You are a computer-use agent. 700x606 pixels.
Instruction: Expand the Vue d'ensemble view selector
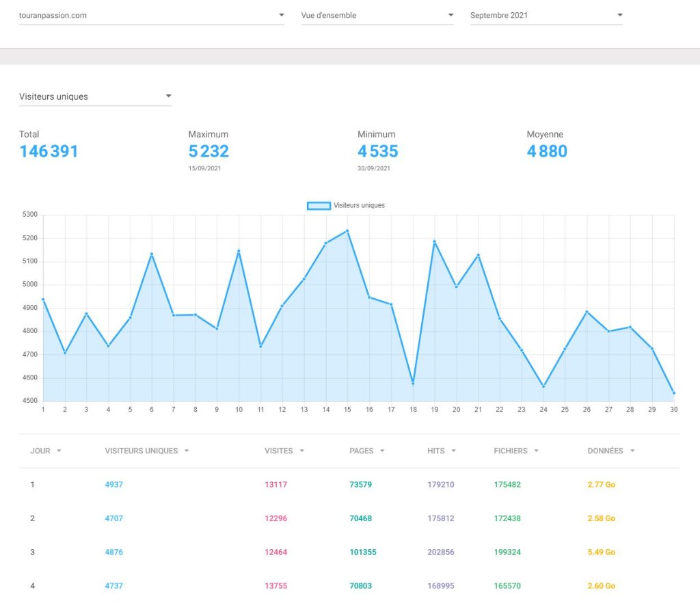coord(377,15)
